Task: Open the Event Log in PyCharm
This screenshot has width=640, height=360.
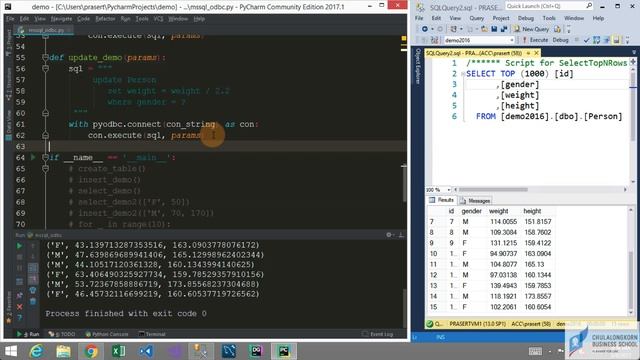Action: [x=378, y=334]
